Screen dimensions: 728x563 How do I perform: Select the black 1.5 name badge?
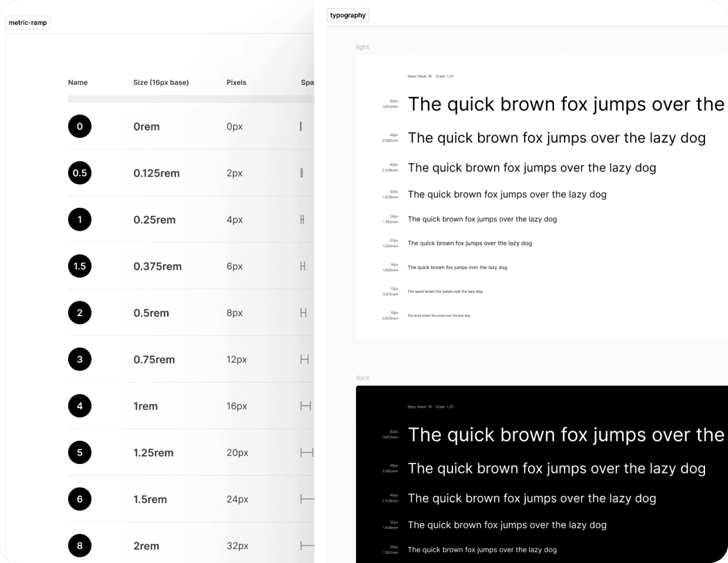point(80,266)
